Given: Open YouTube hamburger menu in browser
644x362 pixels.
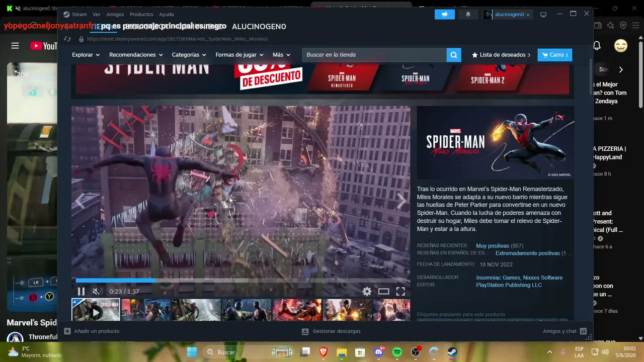Looking at the screenshot, I should (15, 46).
